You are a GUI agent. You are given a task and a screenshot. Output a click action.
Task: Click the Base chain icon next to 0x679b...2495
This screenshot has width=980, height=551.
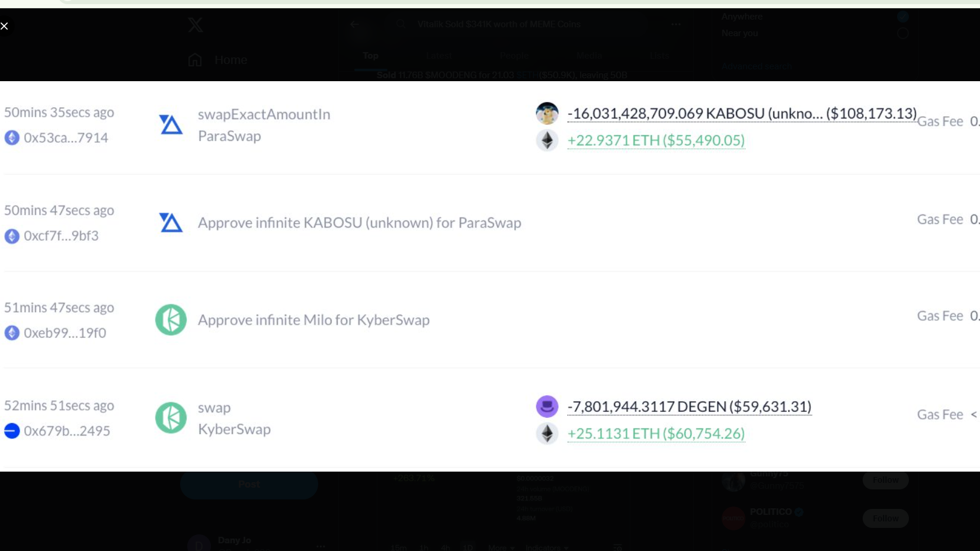coord(12,431)
